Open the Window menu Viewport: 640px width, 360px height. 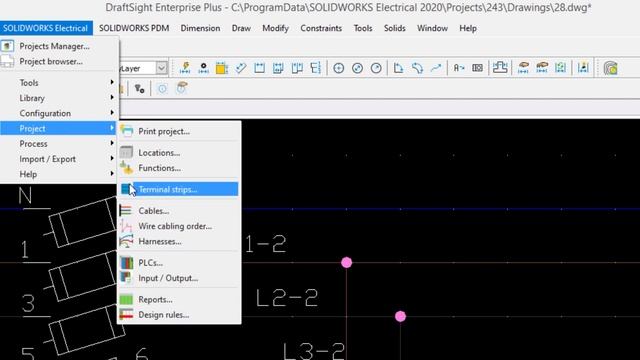click(432, 28)
